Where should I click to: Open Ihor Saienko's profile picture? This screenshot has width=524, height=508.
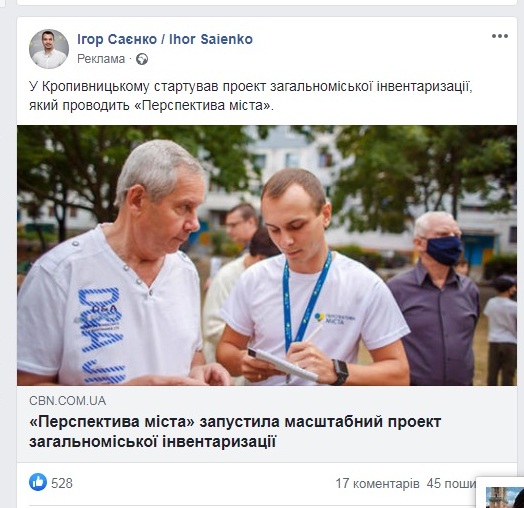[49, 49]
